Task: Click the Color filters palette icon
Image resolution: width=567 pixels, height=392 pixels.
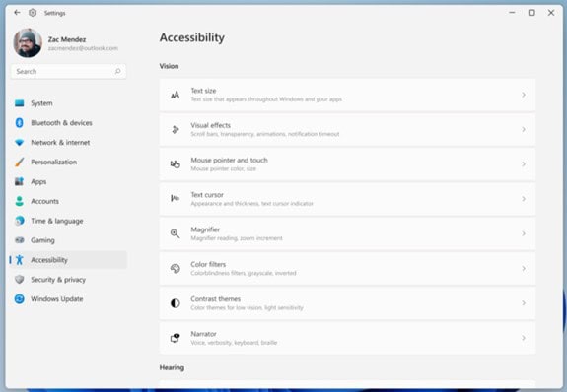Action: pyautogui.click(x=175, y=269)
